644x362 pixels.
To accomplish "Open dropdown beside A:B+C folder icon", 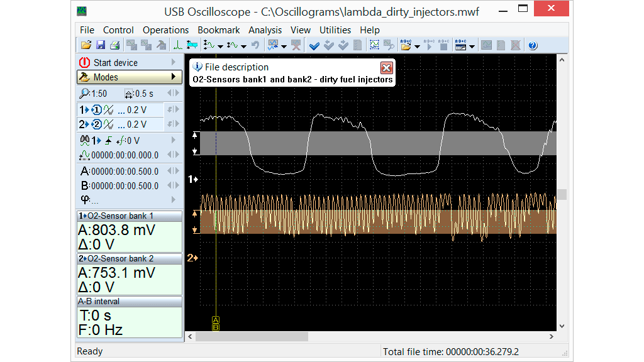I will (x=418, y=46).
